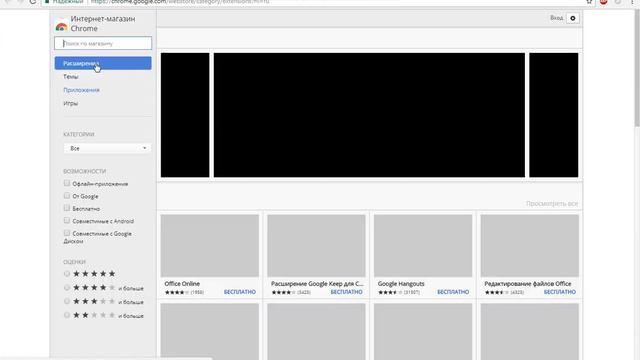Screen dimensions: 640x360
Task: Select the five stars rating filter
Action: pyautogui.click(x=67, y=273)
